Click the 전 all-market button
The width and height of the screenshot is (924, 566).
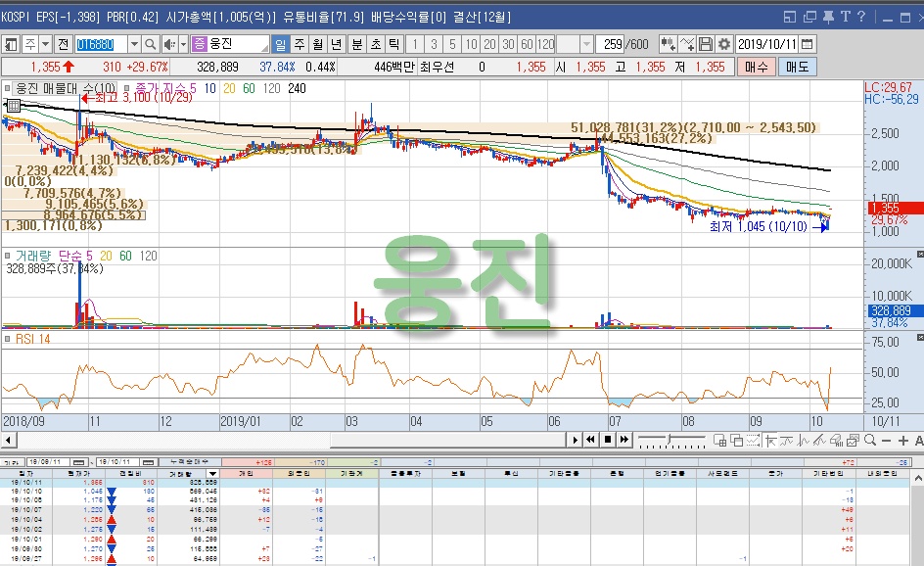[63, 44]
